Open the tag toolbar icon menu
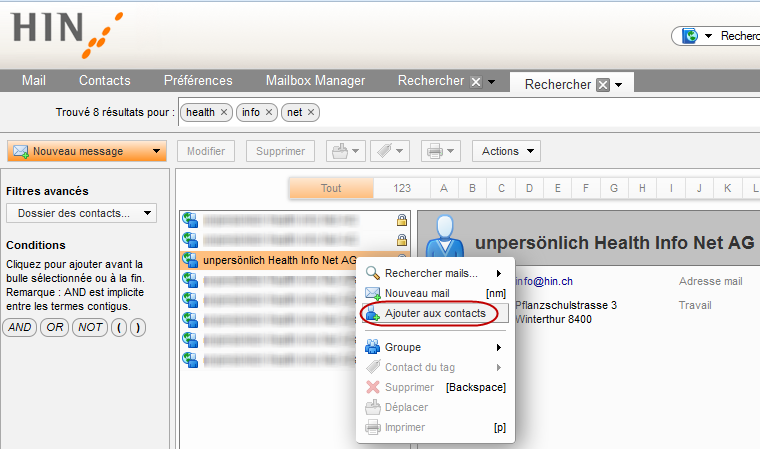This screenshot has height=449, width=760. 390,151
